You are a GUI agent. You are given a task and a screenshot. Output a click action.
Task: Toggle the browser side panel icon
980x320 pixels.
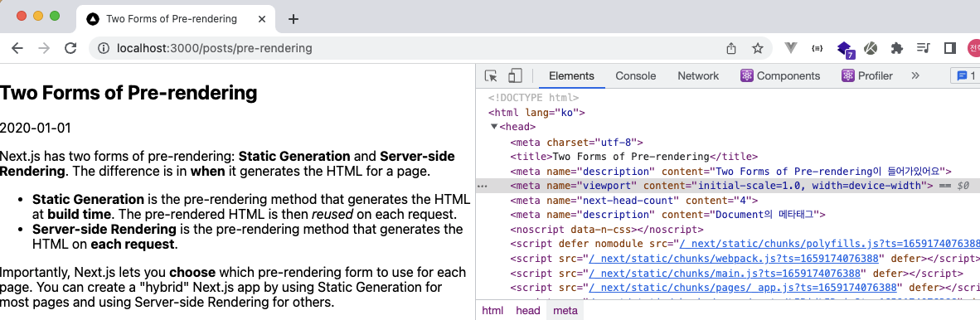950,48
